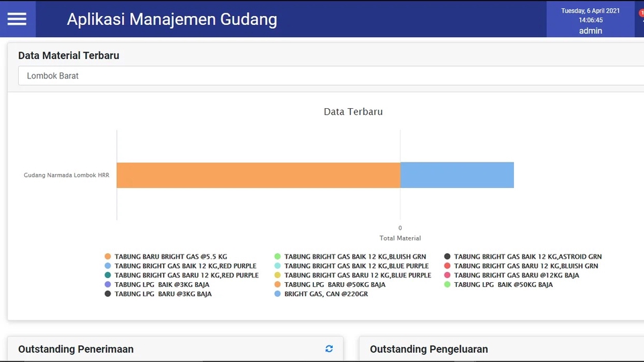Click the orange chart bar segment

click(258, 175)
